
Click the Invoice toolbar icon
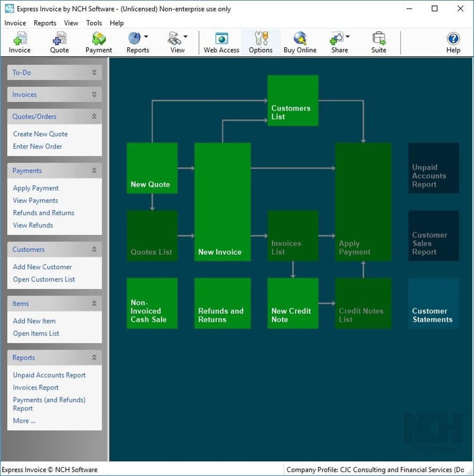20,42
